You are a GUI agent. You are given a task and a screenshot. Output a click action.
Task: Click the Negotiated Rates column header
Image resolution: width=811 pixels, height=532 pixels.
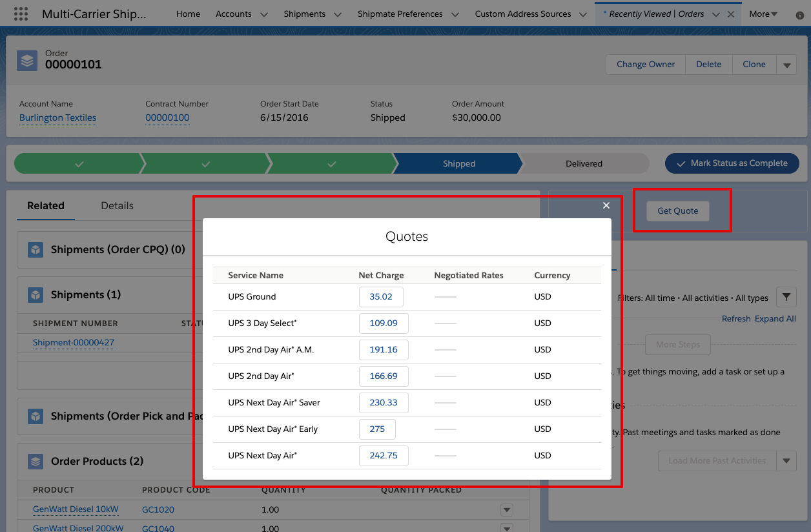point(469,276)
